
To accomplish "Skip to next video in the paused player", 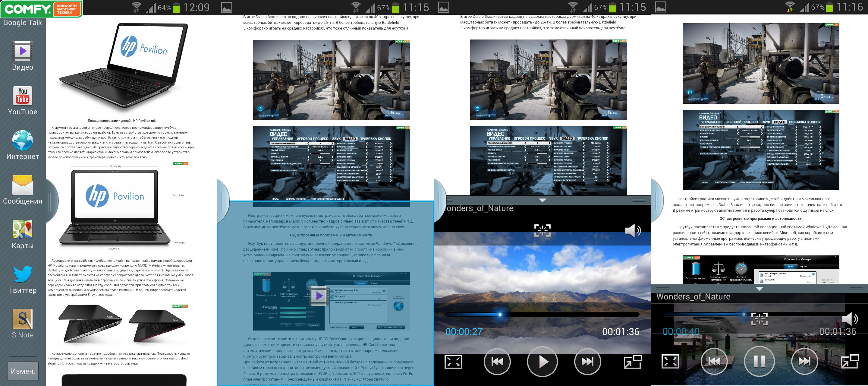I will click(x=587, y=362).
